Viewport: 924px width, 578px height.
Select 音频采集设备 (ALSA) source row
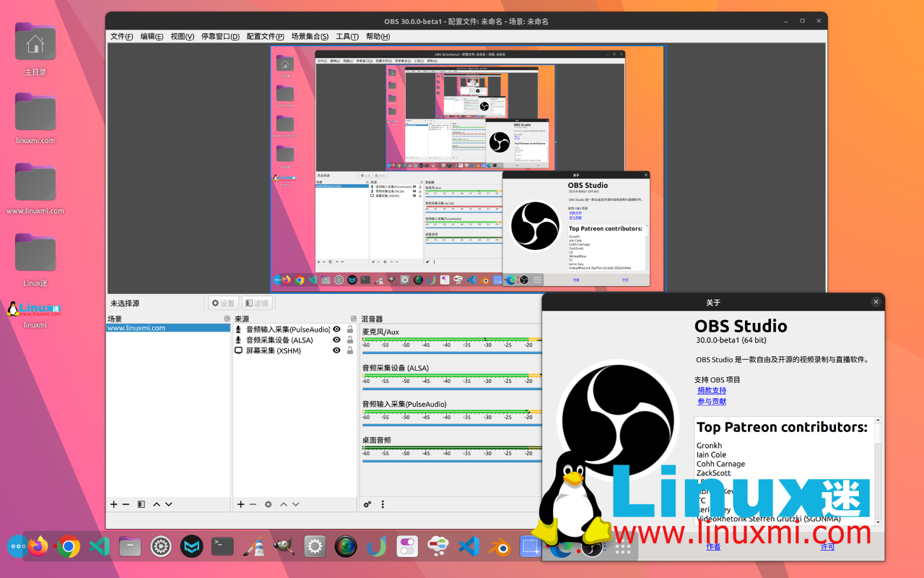pos(295,340)
